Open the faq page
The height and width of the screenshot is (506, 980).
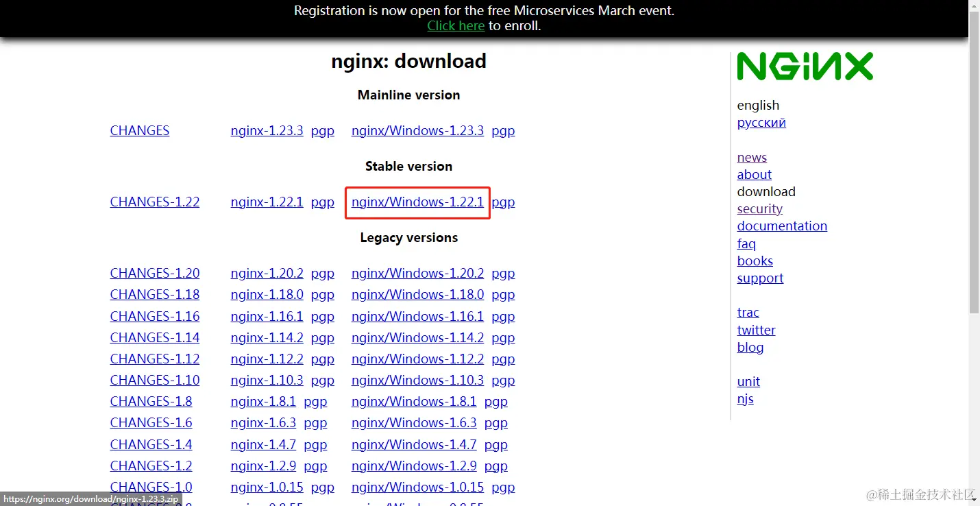pyautogui.click(x=746, y=244)
